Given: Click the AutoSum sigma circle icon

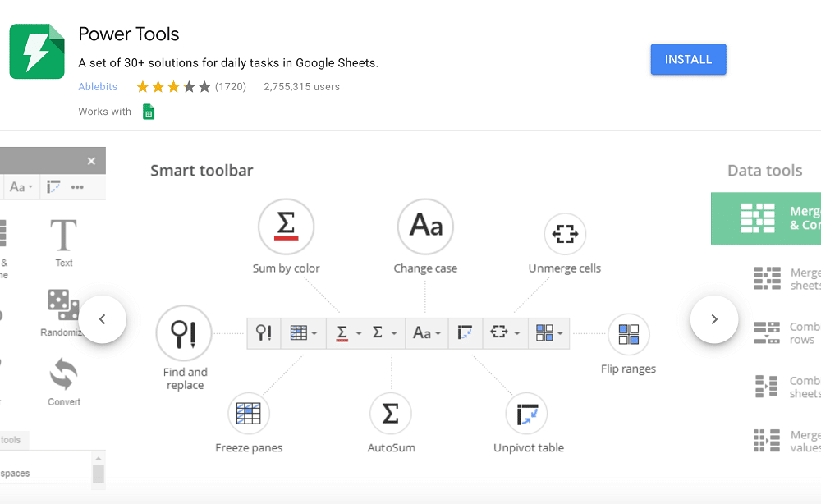Looking at the screenshot, I should (391, 414).
